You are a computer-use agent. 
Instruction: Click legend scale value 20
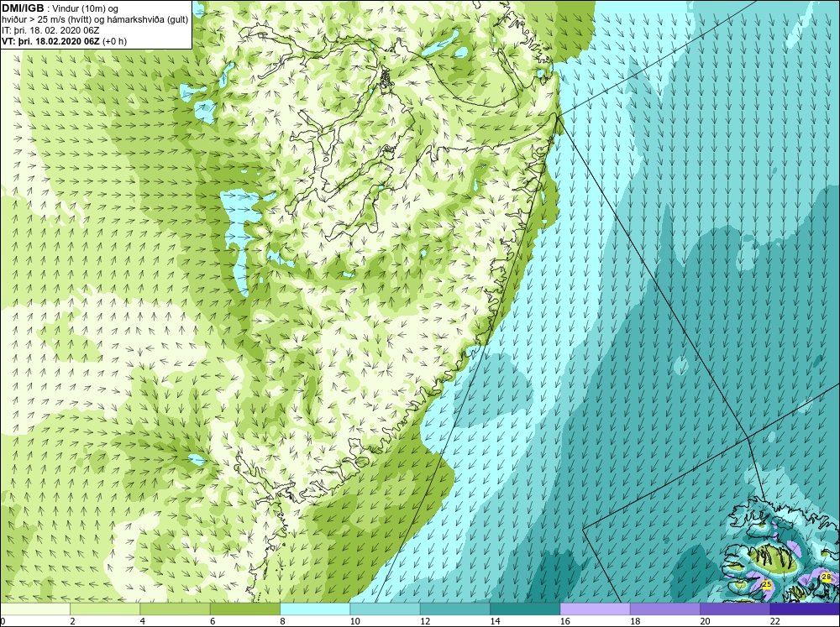tap(705, 621)
